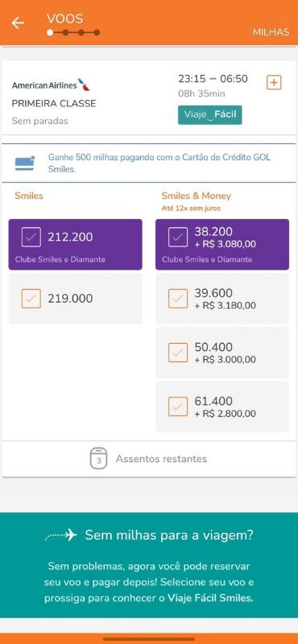
Task: Check the 50.400 + R$ 3.000,00 option
Action: (178, 353)
